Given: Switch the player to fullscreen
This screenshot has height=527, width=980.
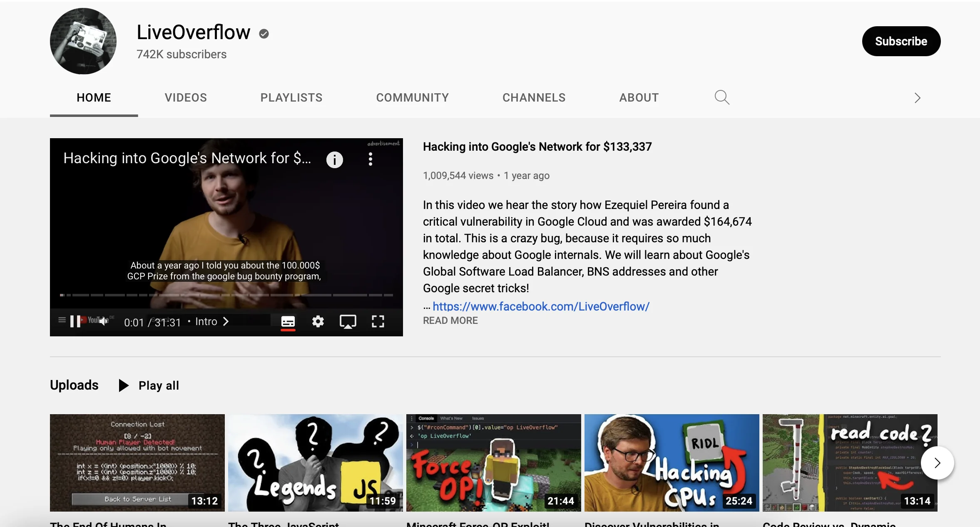Looking at the screenshot, I should [378, 321].
